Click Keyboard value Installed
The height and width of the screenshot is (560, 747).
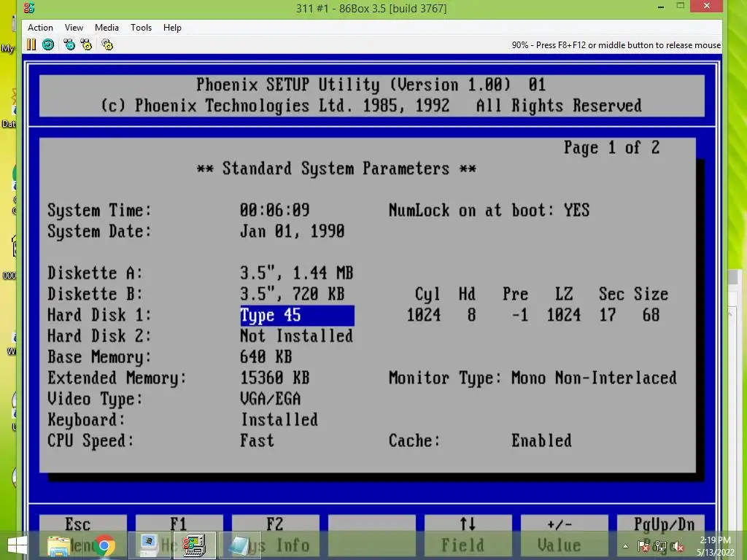[x=279, y=420]
